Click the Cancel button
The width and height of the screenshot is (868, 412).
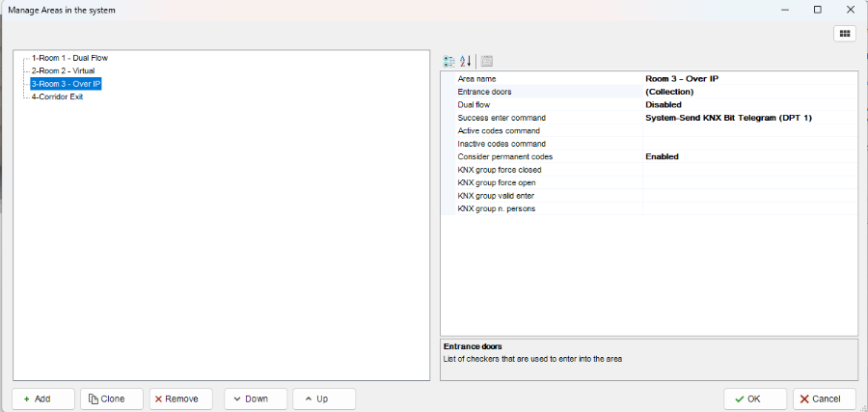click(824, 398)
